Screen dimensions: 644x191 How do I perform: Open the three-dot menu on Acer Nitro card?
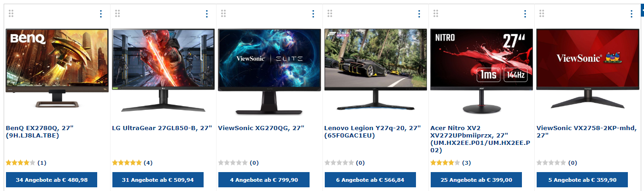point(525,14)
